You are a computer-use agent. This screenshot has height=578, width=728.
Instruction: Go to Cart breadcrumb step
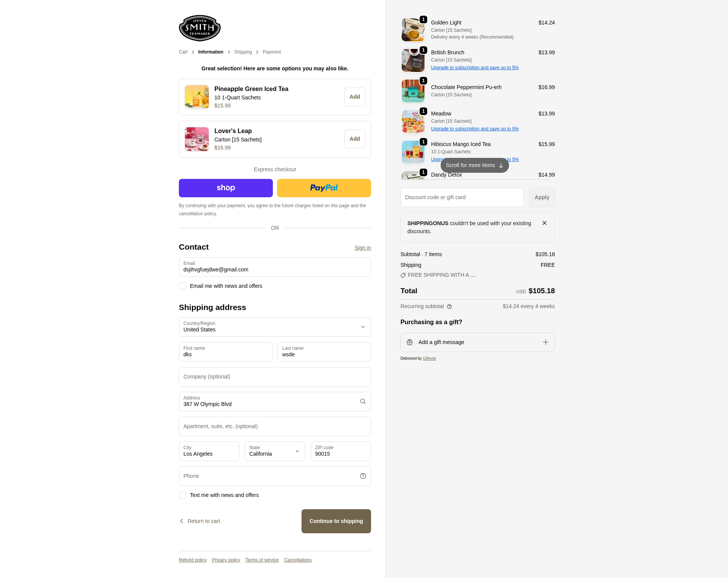point(183,52)
